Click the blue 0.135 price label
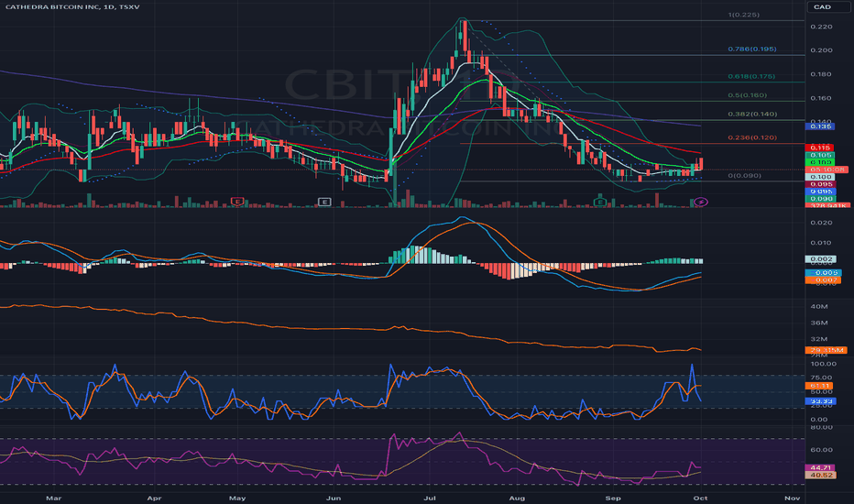Viewport: 854px width, 504px height. (820, 126)
